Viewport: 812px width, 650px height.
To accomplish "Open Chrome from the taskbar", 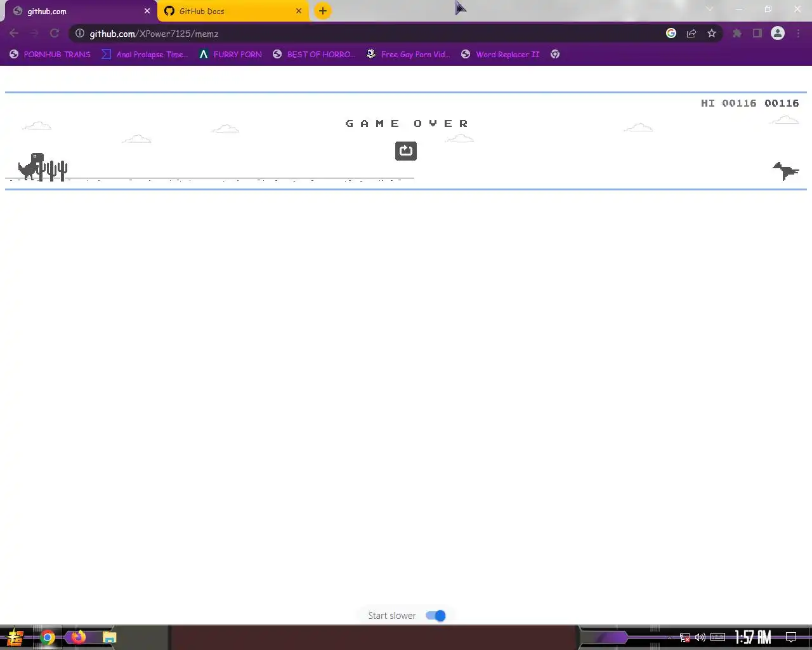I will pos(48,637).
